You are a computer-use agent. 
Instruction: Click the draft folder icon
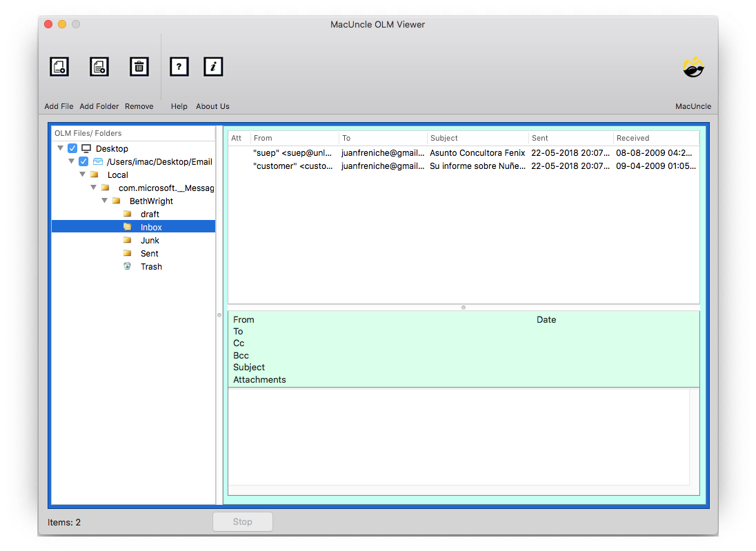pyautogui.click(x=127, y=214)
